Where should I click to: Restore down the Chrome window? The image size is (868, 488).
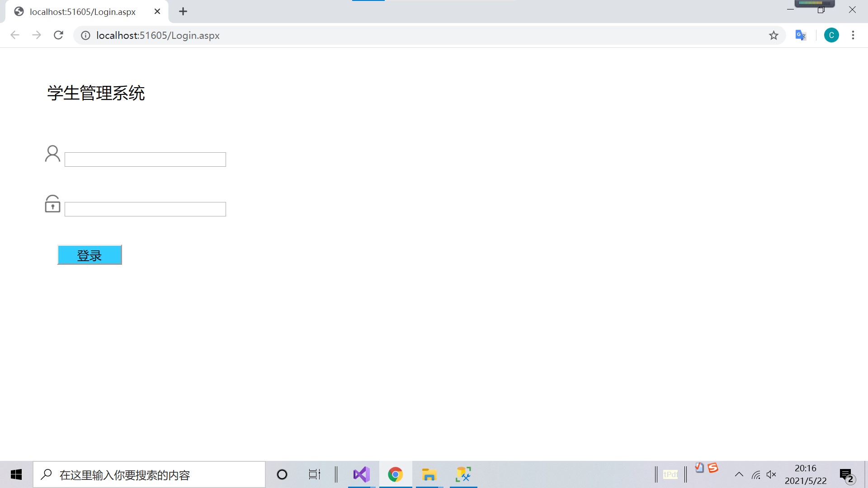point(821,10)
